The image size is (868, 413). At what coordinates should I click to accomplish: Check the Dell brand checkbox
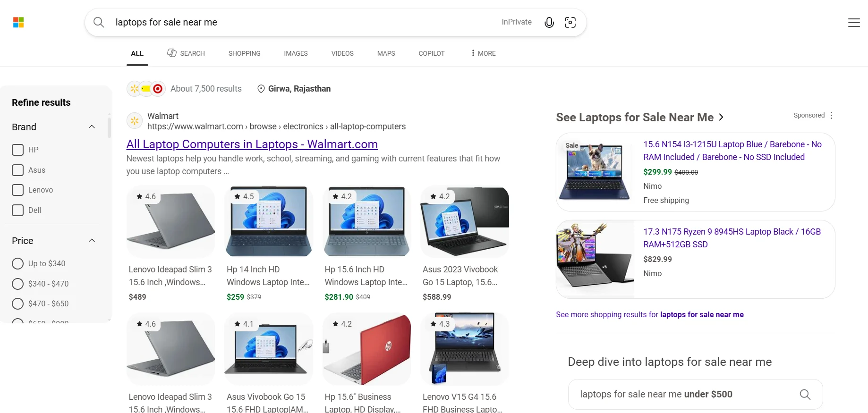[x=17, y=210]
